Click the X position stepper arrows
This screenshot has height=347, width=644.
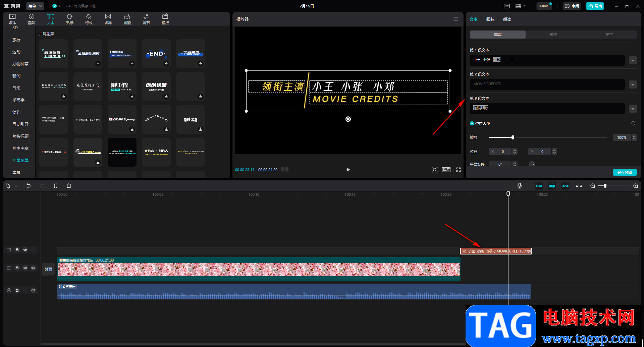coord(515,152)
